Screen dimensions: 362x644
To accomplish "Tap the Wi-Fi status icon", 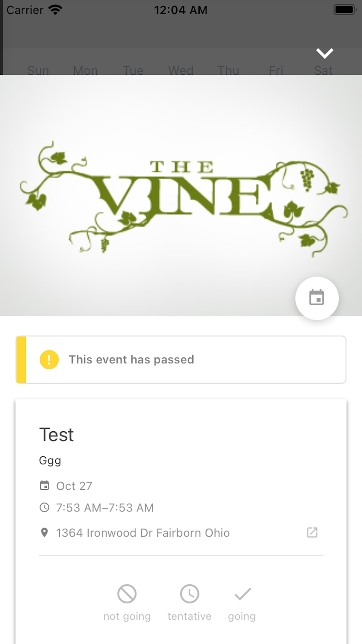I will (55, 10).
